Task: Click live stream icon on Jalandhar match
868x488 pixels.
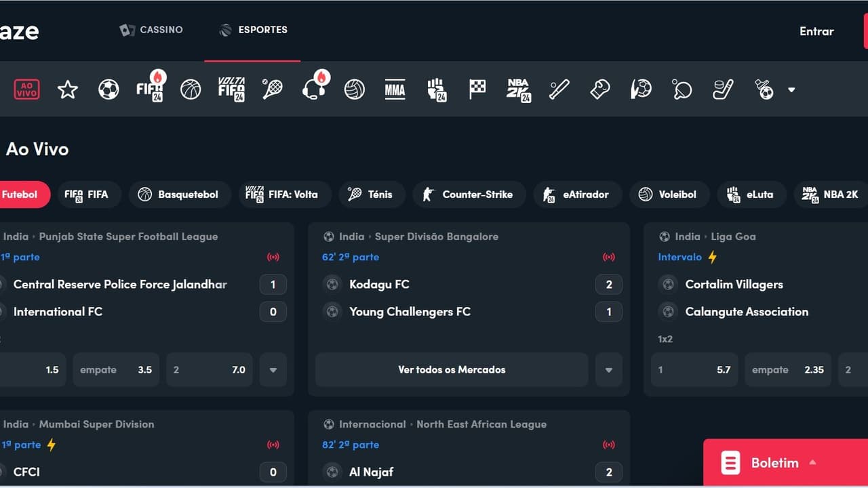Action: tap(273, 258)
